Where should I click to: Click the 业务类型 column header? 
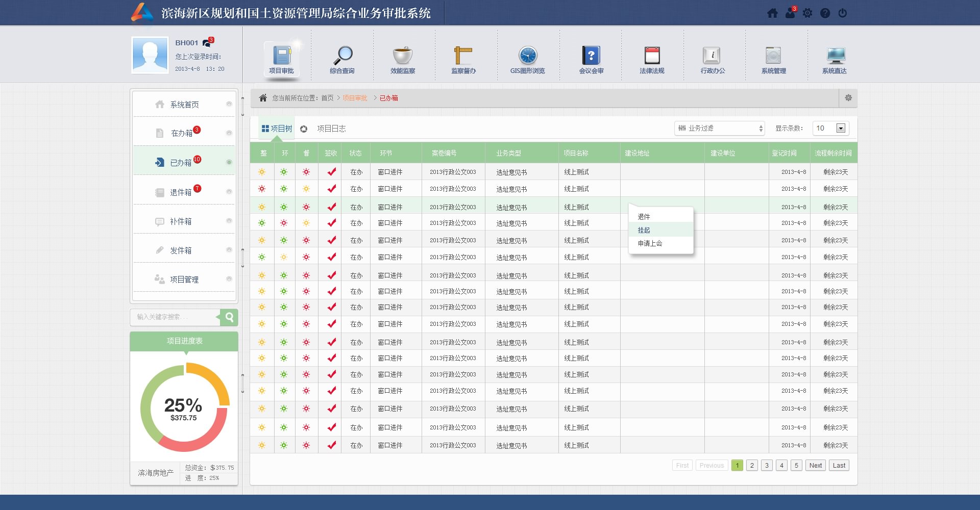click(x=522, y=153)
